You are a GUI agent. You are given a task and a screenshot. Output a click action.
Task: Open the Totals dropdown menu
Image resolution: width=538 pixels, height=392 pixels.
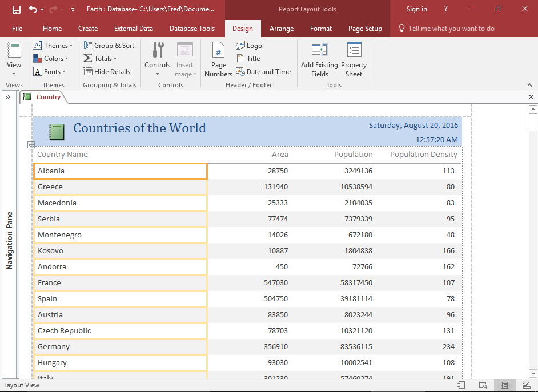(101, 58)
